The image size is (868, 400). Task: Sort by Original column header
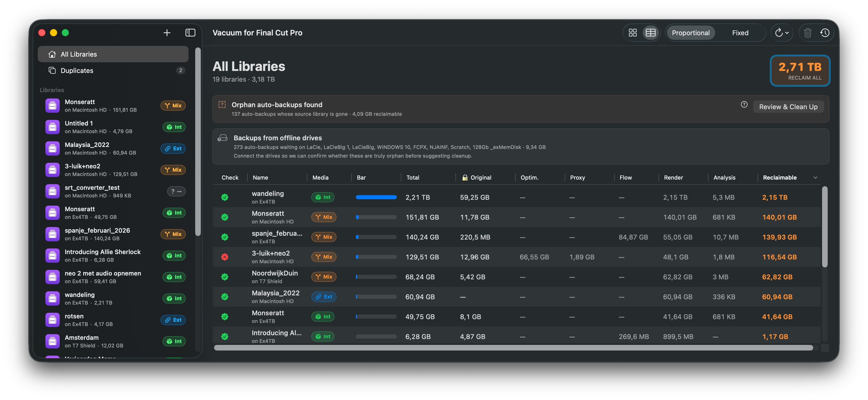coord(476,178)
